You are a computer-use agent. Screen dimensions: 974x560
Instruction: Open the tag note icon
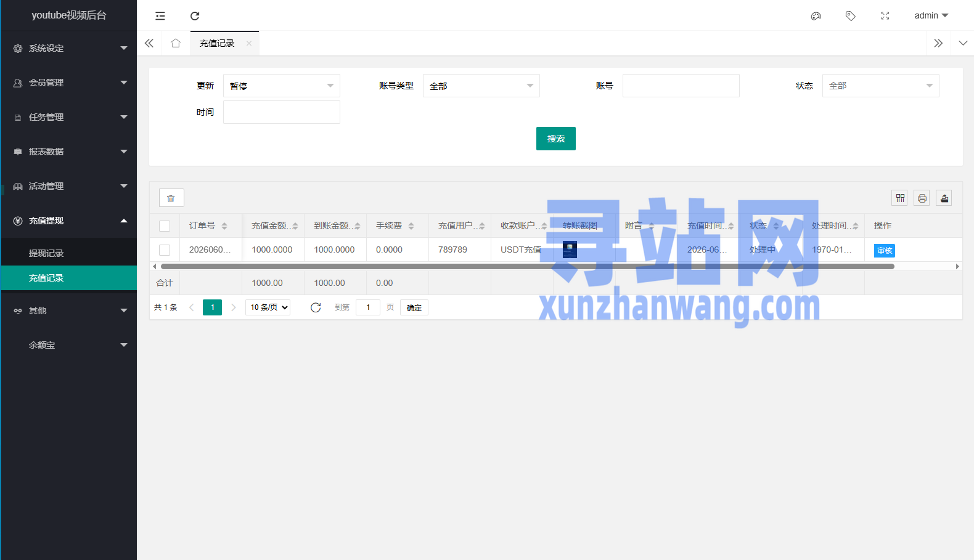(x=851, y=16)
